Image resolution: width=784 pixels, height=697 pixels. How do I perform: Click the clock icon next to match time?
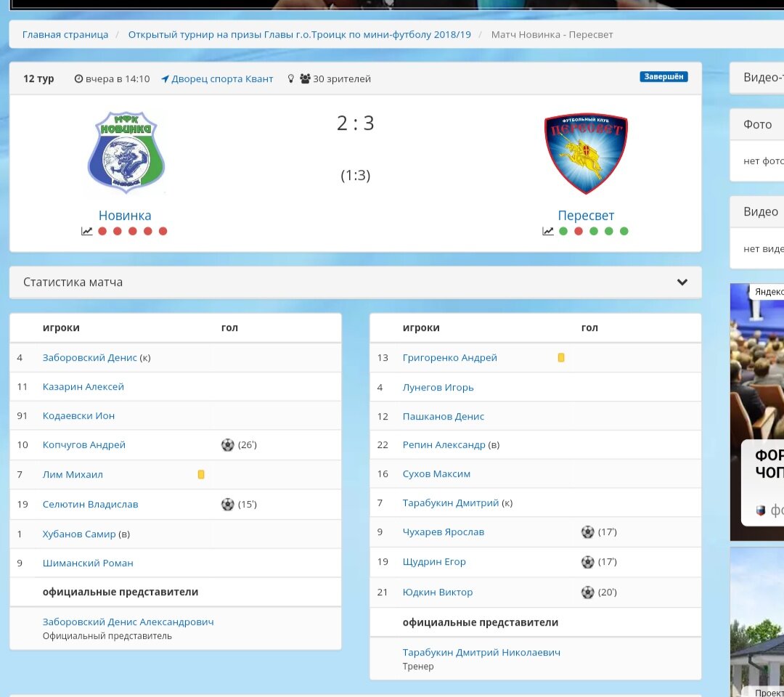(x=78, y=78)
